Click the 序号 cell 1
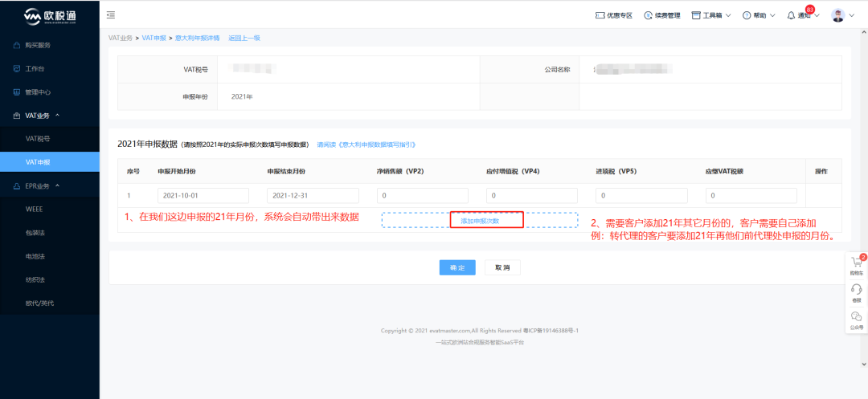 point(129,196)
